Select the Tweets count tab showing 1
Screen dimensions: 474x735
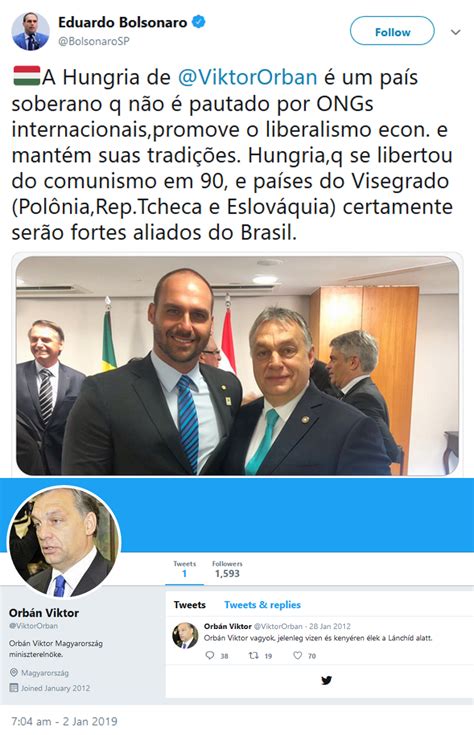pyautogui.click(x=184, y=569)
